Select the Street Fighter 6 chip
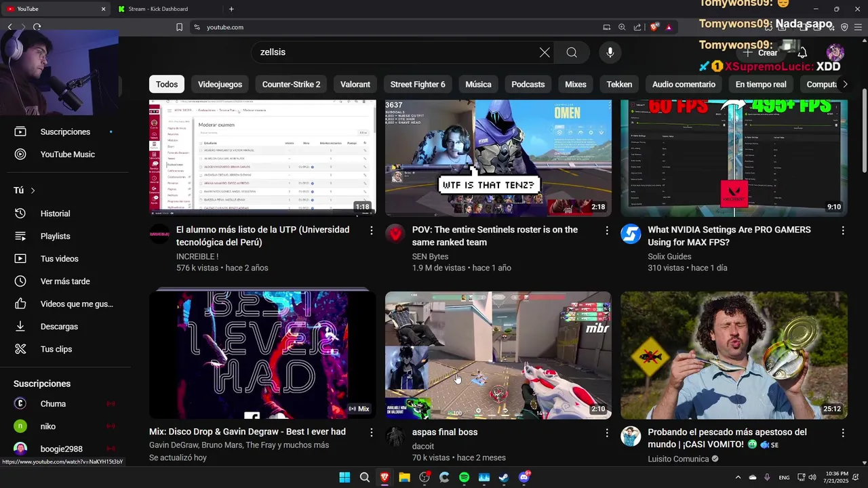The height and width of the screenshot is (488, 868). [x=418, y=84]
